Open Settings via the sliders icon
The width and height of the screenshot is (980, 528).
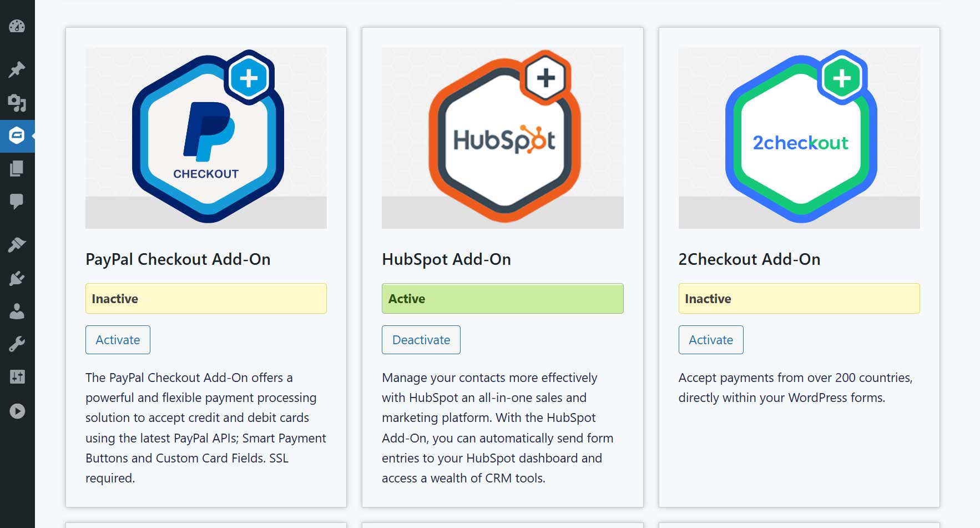pyautogui.click(x=17, y=377)
